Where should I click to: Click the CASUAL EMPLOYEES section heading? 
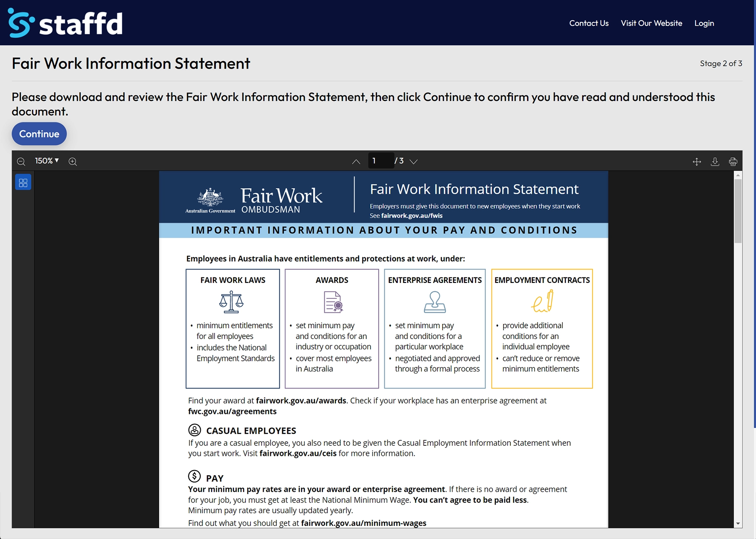tap(251, 431)
